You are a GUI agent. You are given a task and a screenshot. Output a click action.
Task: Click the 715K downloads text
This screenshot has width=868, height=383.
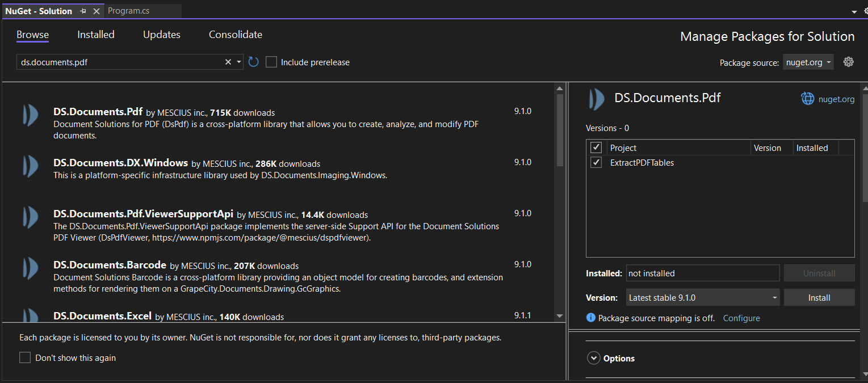click(242, 112)
